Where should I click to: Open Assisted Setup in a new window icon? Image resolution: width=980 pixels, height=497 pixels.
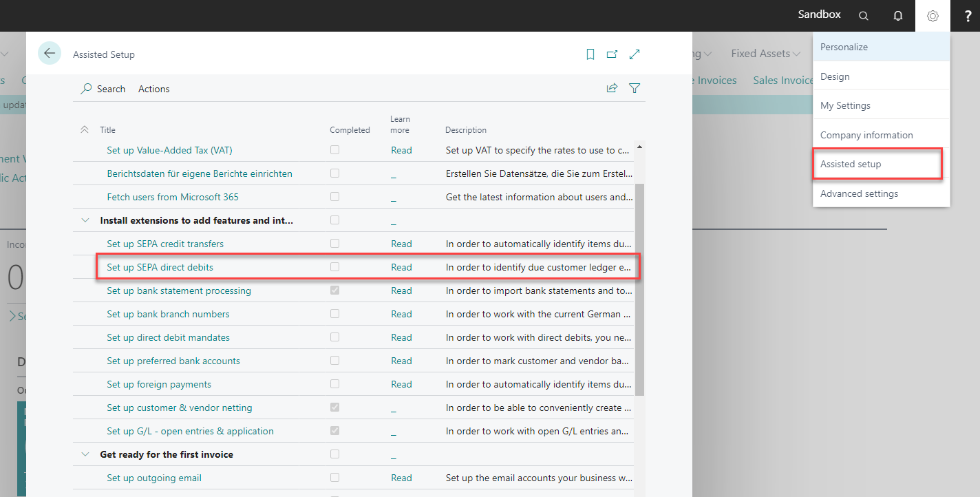612,54
